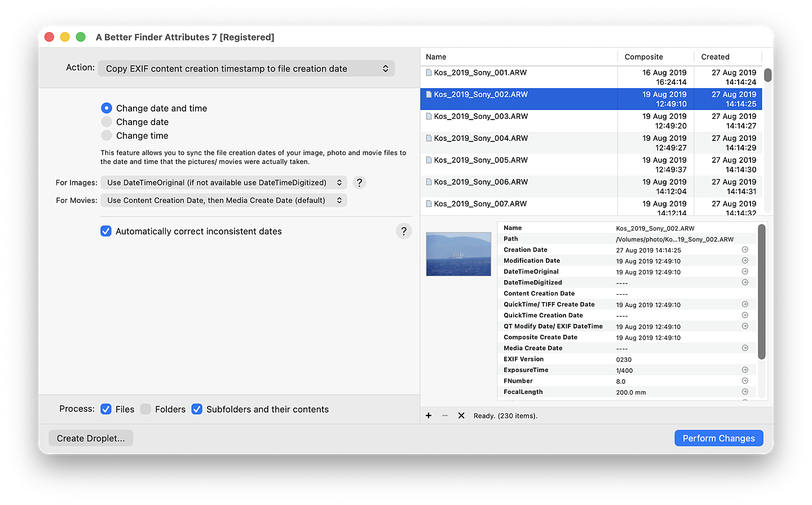Click the remove file minus icon
The width and height of the screenshot is (812, 505).
[x=445, y=415]
